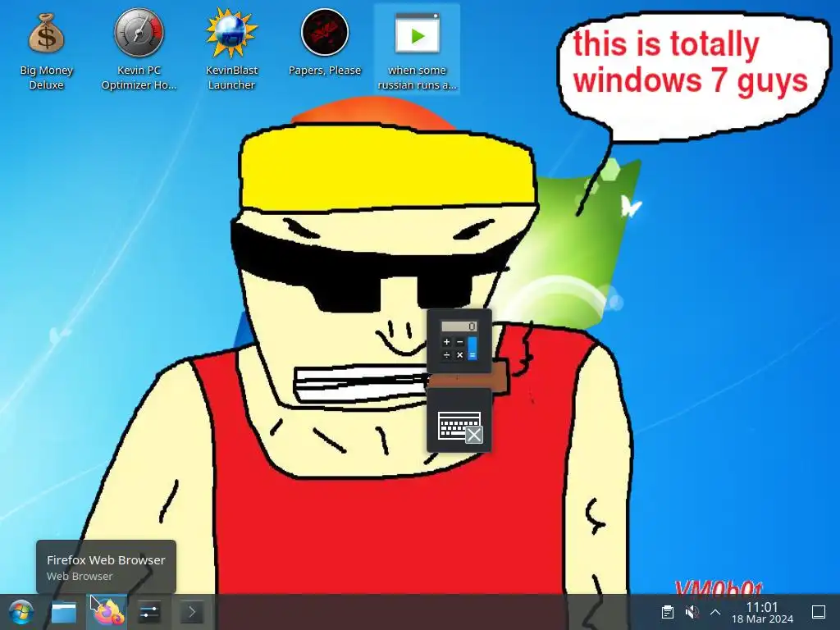
Task: Open the KevinBlast Launcher desktop icon
Action: (231, 51)
